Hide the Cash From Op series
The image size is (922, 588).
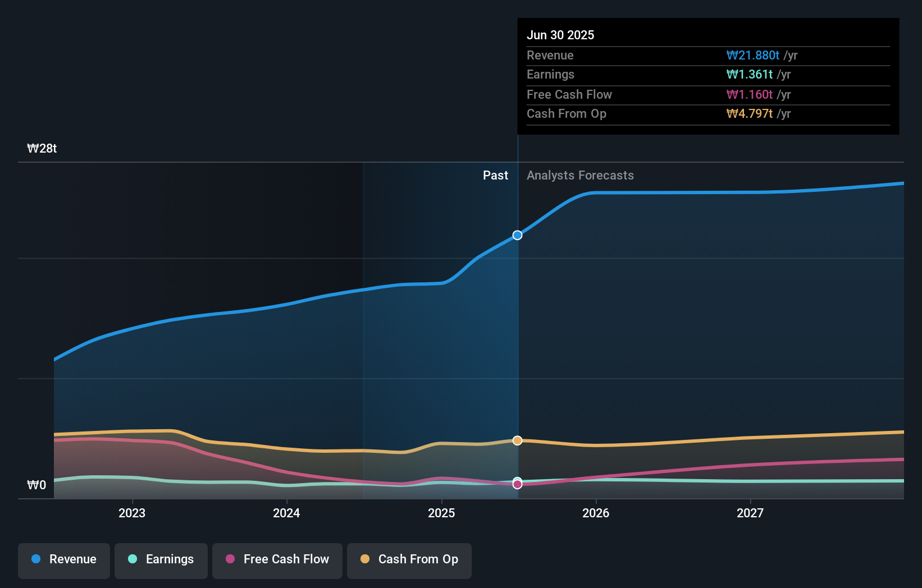[409, 559]
